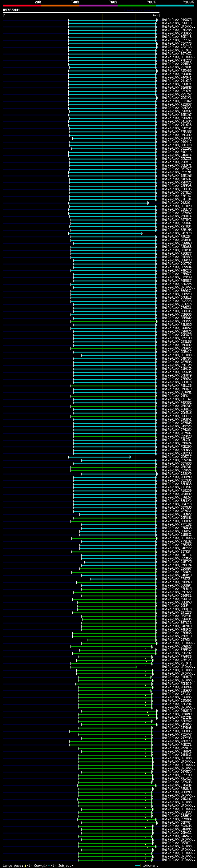Select hit UniRef100_Q23CV9
The width and height of the screenshot is (197, 868).
click(x=177, y=474)
